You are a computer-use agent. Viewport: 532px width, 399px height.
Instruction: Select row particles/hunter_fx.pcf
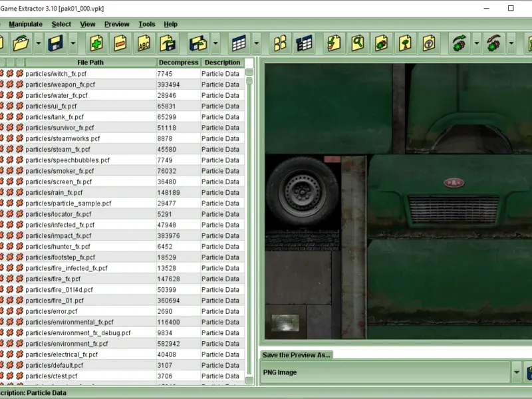[122, 246]
